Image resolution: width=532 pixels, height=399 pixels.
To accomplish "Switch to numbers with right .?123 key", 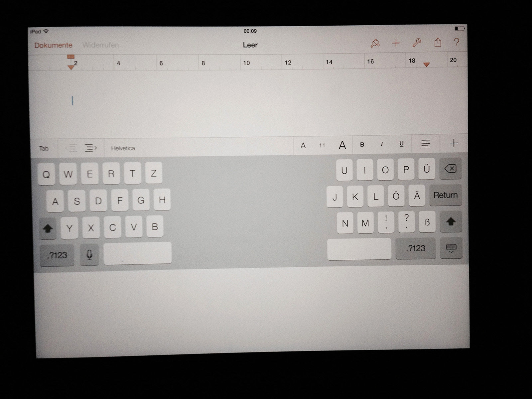I will point(416,248).
